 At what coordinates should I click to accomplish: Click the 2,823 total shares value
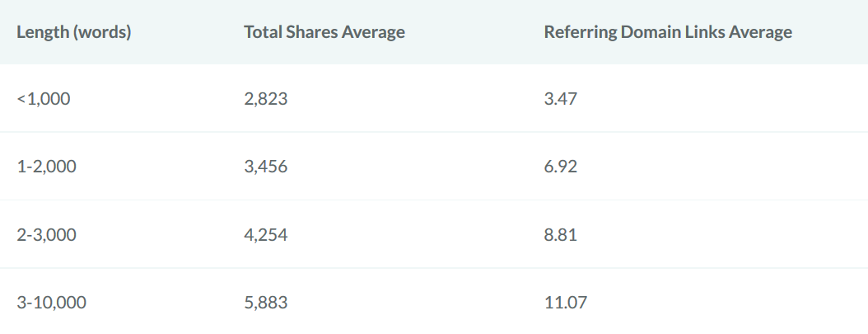click(x=265, y=99)
